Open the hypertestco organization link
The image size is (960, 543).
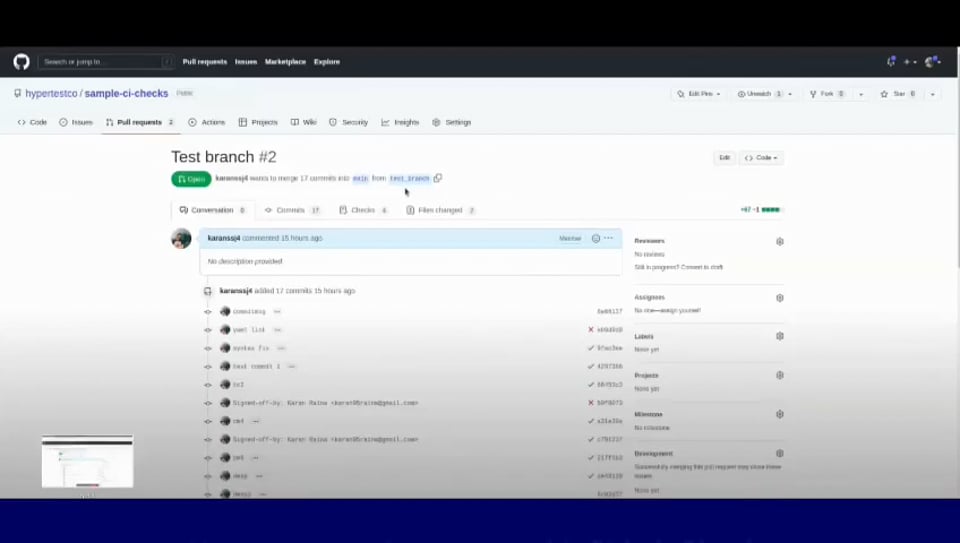(x=51, y=94)
